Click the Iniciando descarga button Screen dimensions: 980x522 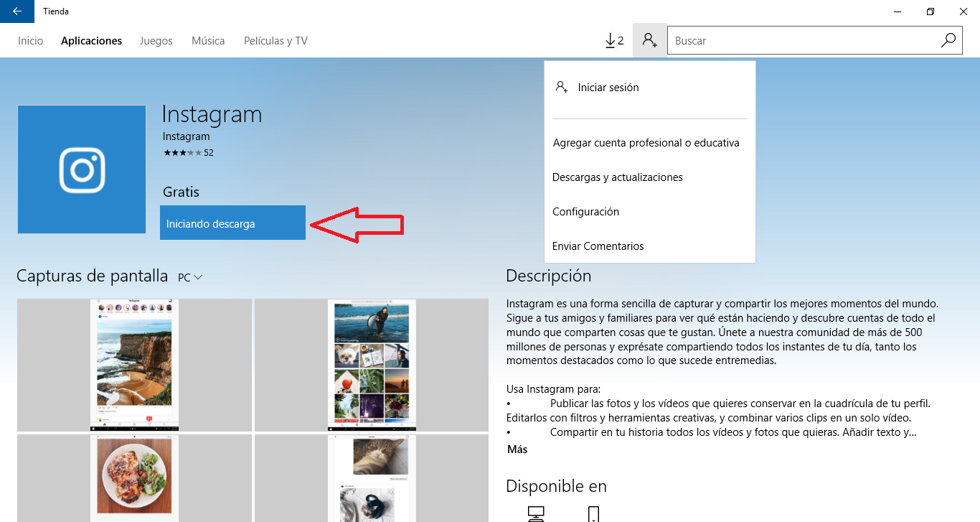click(232, 223)
